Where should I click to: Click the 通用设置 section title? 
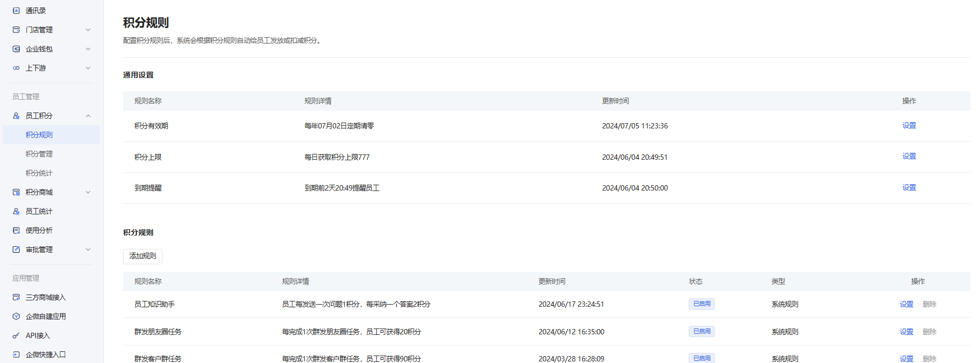pyautogui.click(x=138, y=75)
